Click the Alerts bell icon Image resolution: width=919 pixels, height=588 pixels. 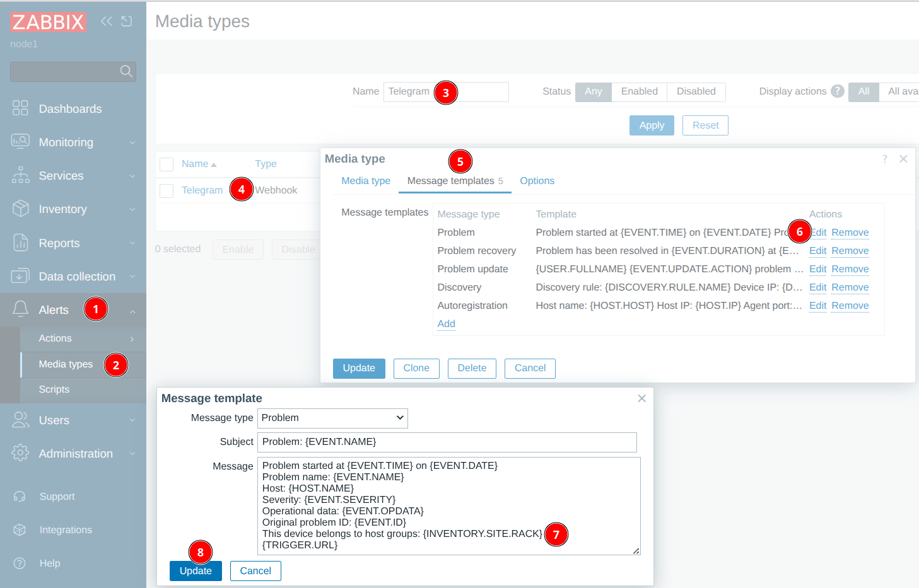(20, 309)
